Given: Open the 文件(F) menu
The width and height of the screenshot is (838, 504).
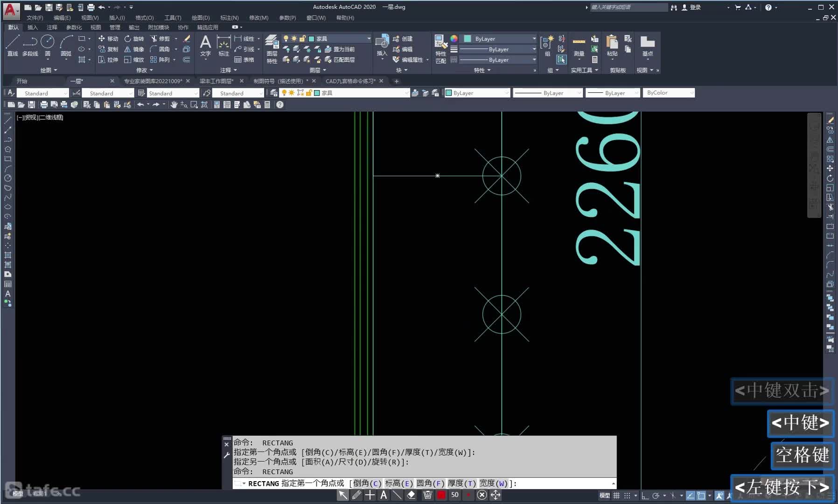Looking at the screenshot, I should 35,18.
